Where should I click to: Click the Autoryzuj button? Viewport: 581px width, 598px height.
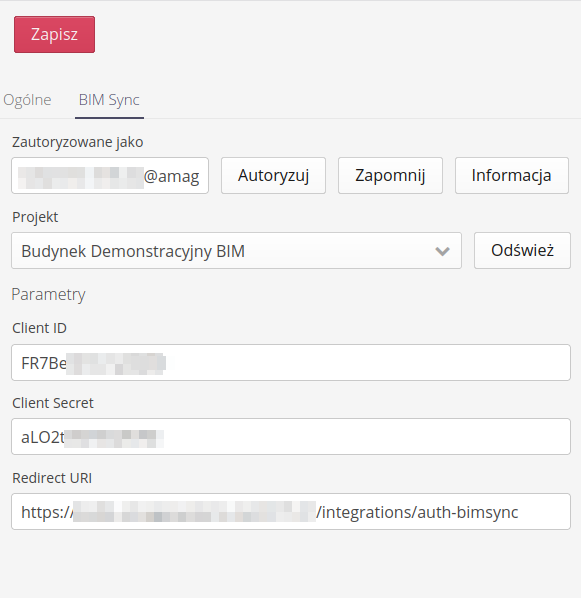(x=273, y=175)
